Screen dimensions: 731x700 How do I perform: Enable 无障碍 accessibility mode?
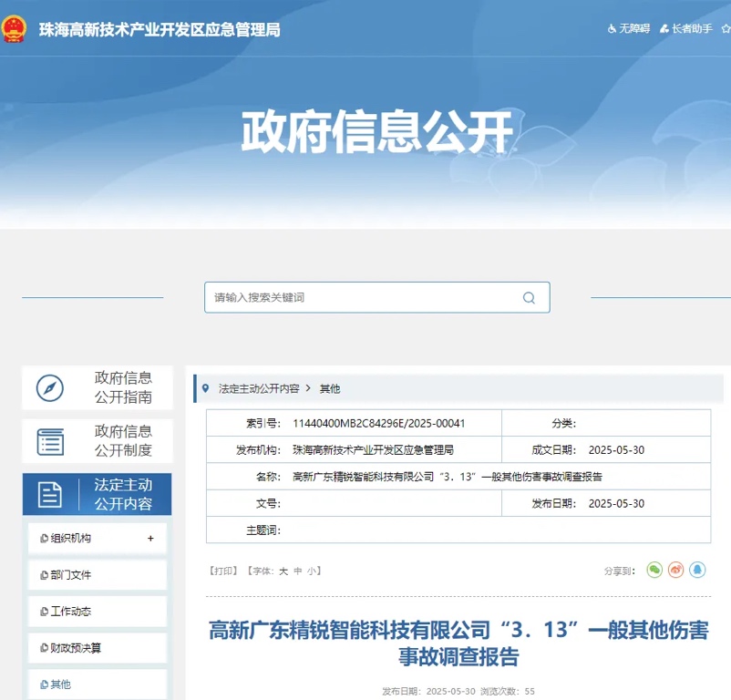pyautogui.click(x=629, y=29)
